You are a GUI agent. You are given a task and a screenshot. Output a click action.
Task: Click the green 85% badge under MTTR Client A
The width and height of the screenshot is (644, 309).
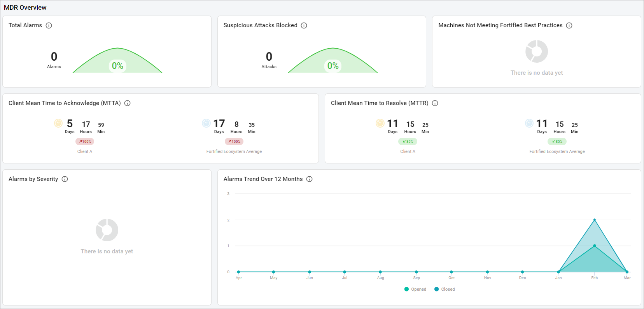(x=408, y=142)
